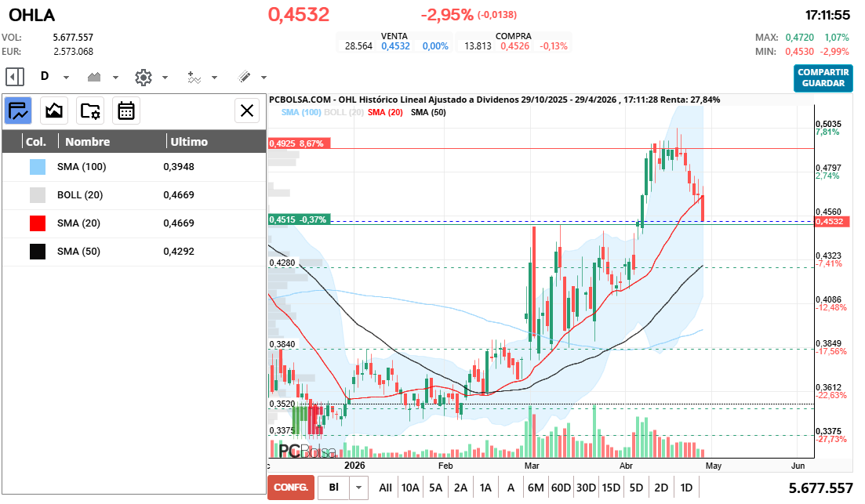Screen dimensions: 865x504
Task: Select the pencil drawing tool icon
Action: (x=244, y=77)
